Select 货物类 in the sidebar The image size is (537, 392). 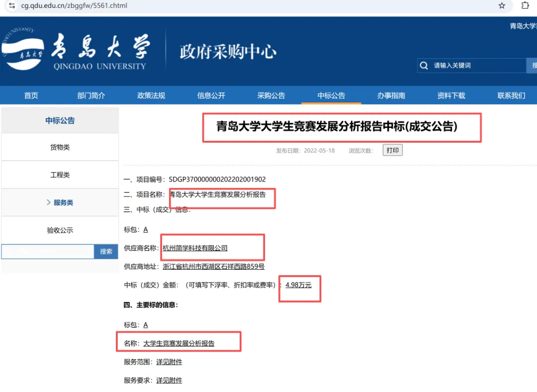point(60,147)
